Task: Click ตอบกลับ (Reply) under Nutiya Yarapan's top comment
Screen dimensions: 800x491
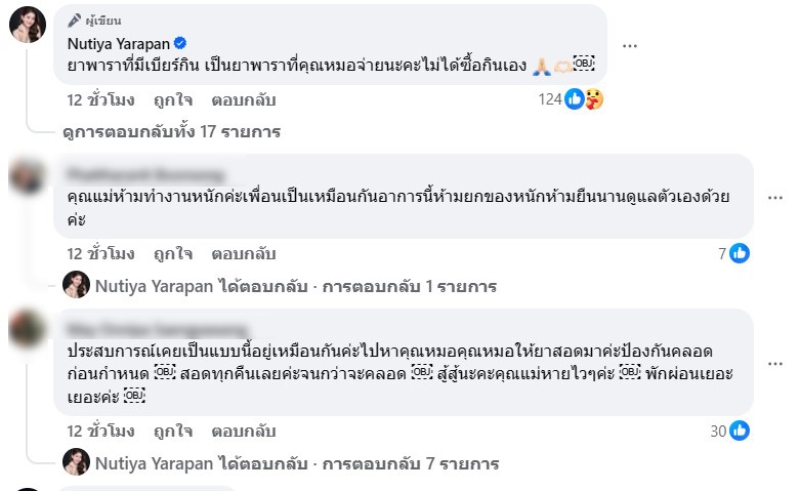Action: [x=243, y=100]
